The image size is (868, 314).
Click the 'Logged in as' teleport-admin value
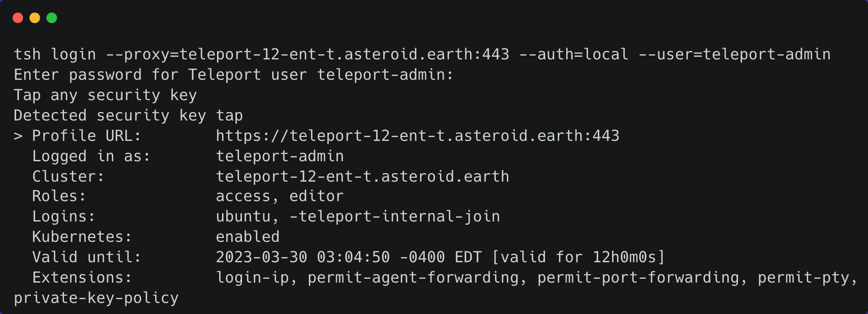(280, 156)
